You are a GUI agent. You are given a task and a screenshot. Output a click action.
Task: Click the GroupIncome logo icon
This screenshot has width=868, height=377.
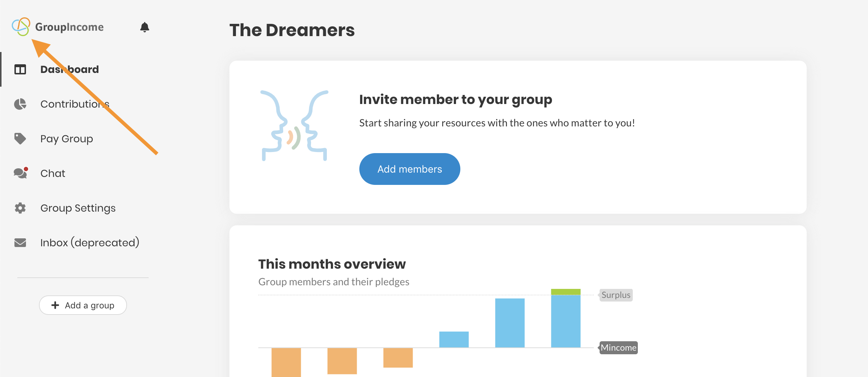(21, 27)
